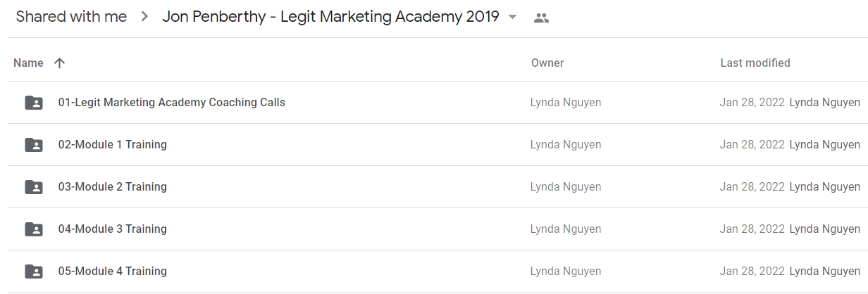The image size is (868, 294).
Task: Click the Last modified column header
Action: tap(755, 63)
